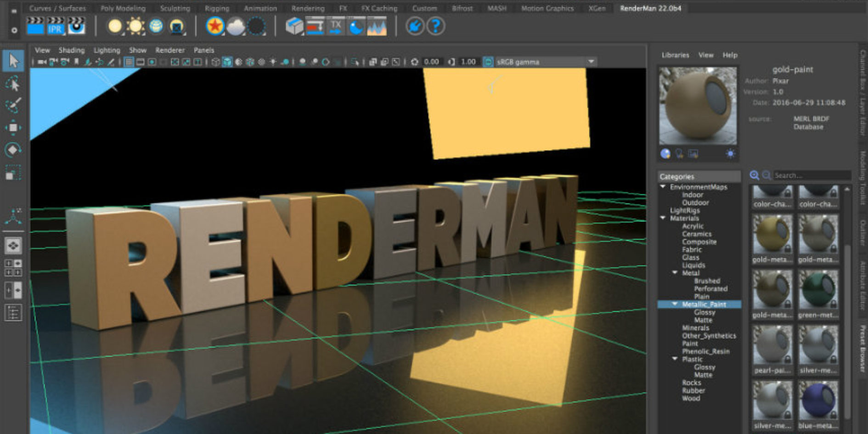Open the Rendering shelf tab
The width and height of the screenshot is (868, 434).
tap(308, 8)
